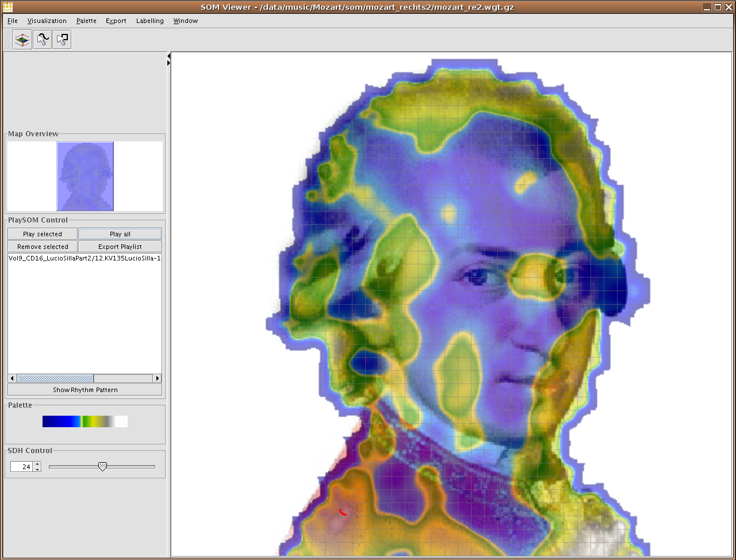Expand the left panel with the right arrow
Screen dimensions: 736x560
tap(168, 63)
